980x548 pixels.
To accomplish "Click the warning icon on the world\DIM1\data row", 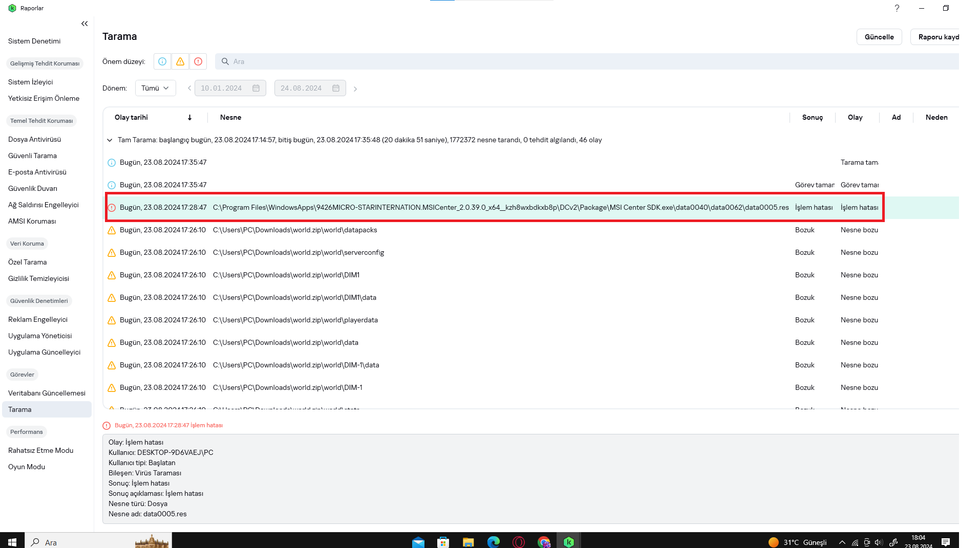I will (112, 298).
